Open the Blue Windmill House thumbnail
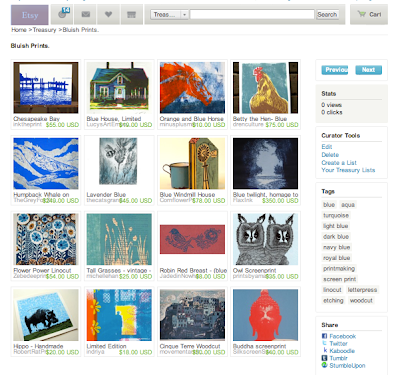The height and width of the screenshot is (375, 400). pyautogui.click(x=192, y=163)
